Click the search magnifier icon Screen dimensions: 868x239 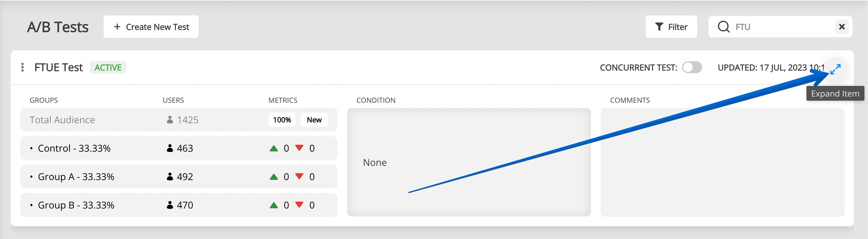(723, 27)
